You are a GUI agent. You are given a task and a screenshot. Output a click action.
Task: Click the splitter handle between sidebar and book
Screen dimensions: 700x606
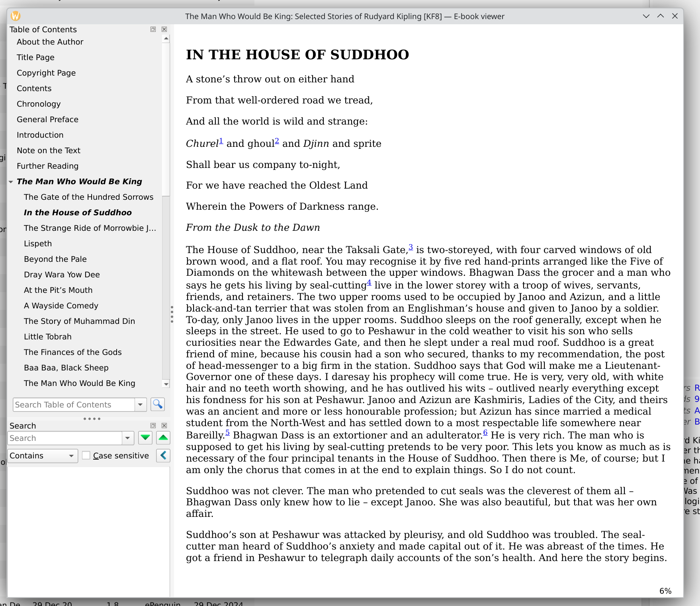172,314
